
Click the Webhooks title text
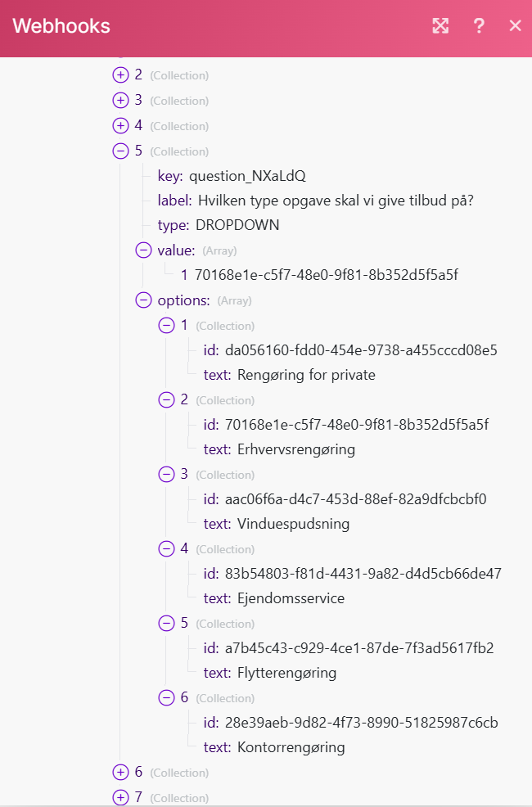61,26
